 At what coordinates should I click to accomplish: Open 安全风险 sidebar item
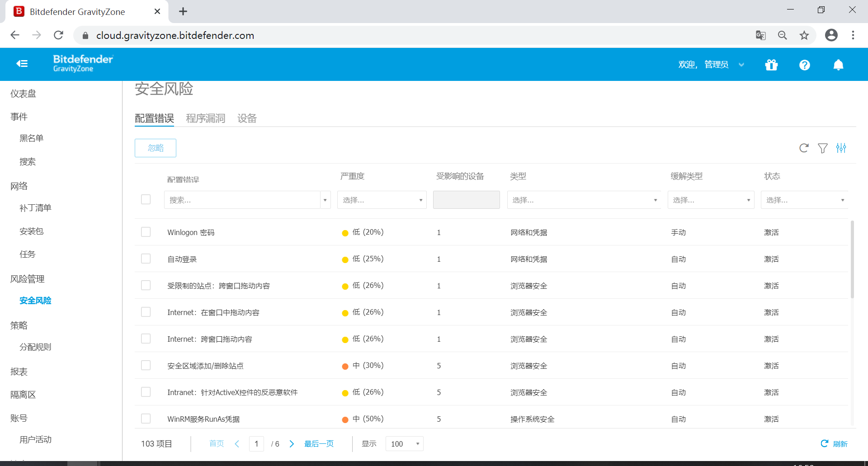35,301
